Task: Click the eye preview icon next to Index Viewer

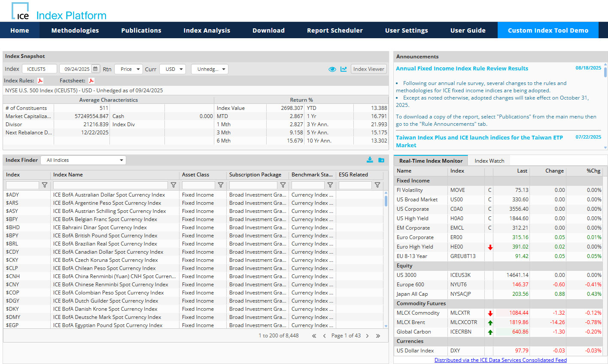Action: (332, 69)
